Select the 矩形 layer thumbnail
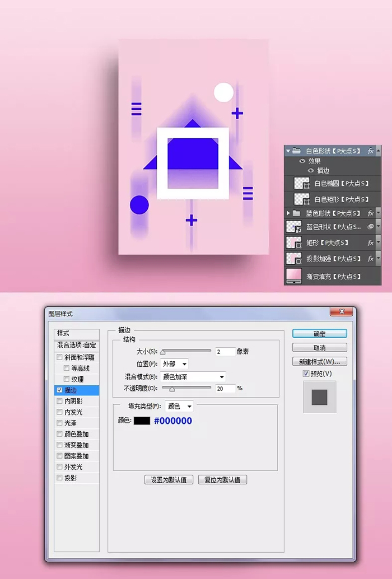 click(294, 242)
